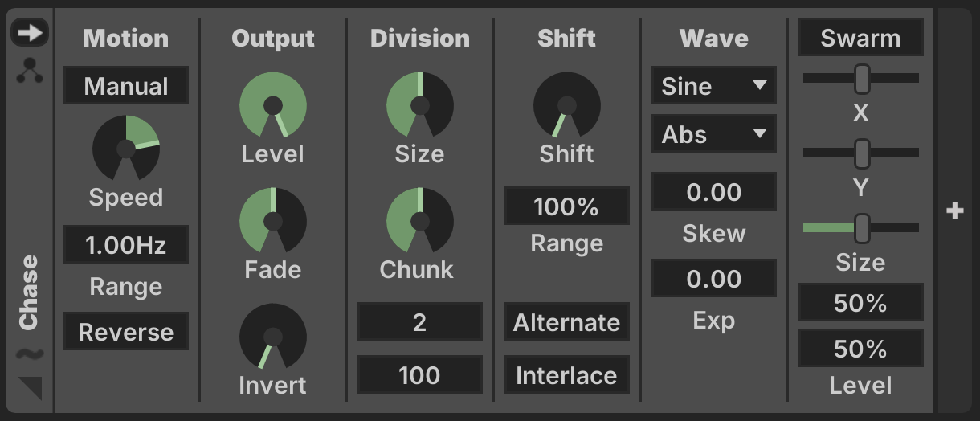Open the Abs mode dropdown
The image size is (980, 421).
click(714, 134)
